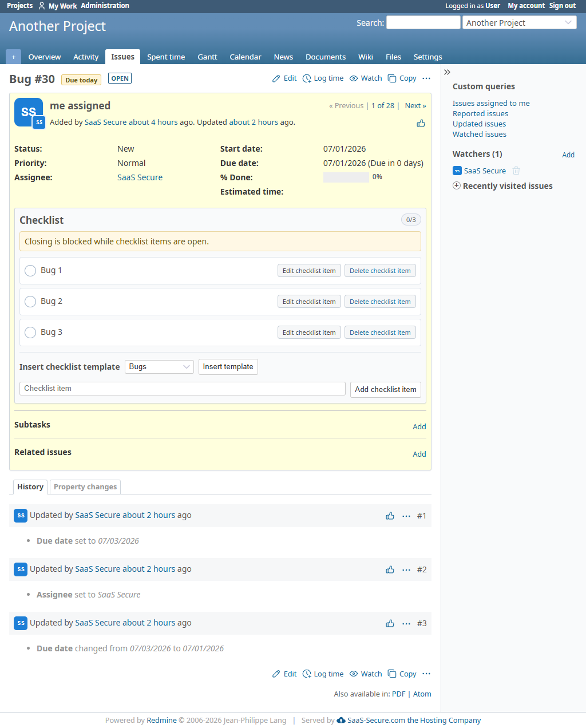Screen dimensions: 586x728
Task: Open the Another Project jump dropdown
Action: pos(520,22)
